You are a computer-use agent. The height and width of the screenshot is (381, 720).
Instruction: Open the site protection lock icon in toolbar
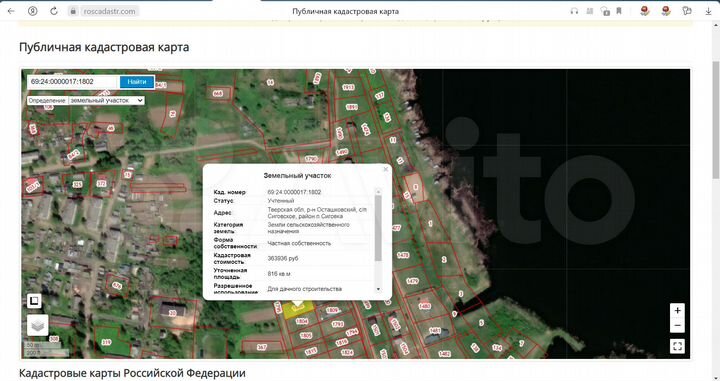[x=605, y=11]
